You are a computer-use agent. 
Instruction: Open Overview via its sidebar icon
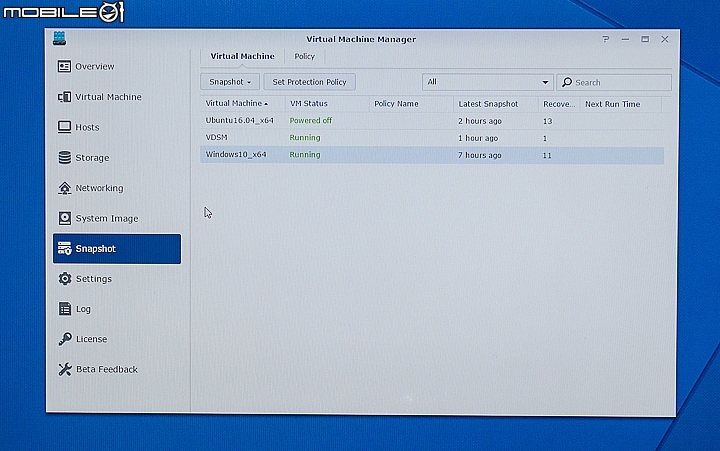click(x=64, y=67)
